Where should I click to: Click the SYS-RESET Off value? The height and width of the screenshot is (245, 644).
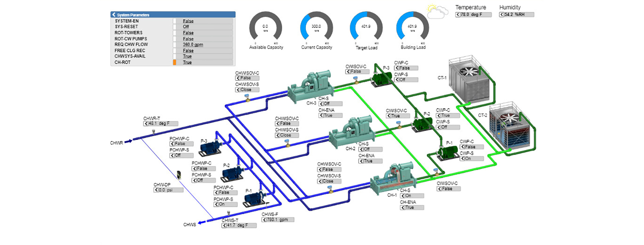[x=186, y=27]
